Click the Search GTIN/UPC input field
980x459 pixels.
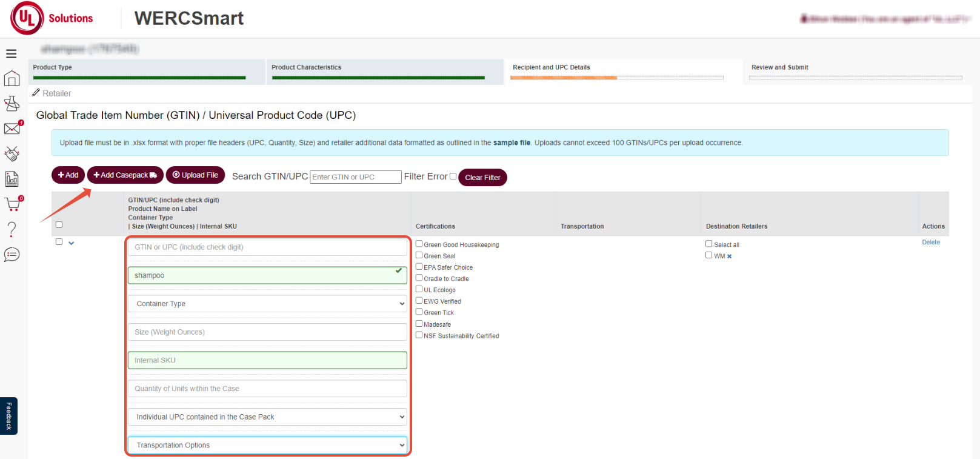click(356, 177)
